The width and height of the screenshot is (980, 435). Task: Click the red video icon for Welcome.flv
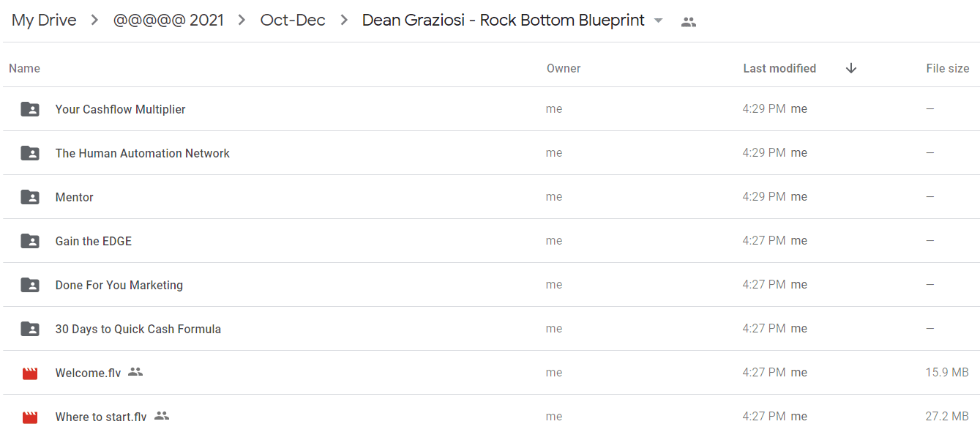pyautogui.click(x=30, y=373)
